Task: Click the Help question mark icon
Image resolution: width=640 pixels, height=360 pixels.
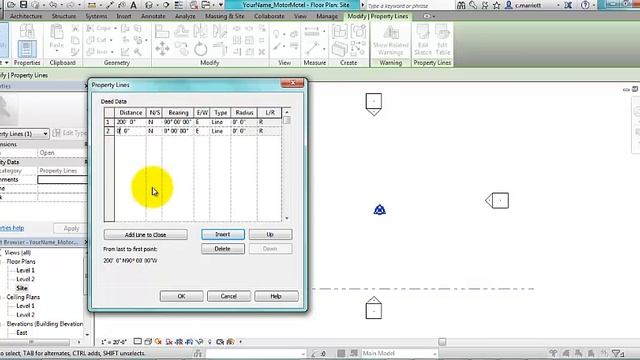Action: (585, 5)
